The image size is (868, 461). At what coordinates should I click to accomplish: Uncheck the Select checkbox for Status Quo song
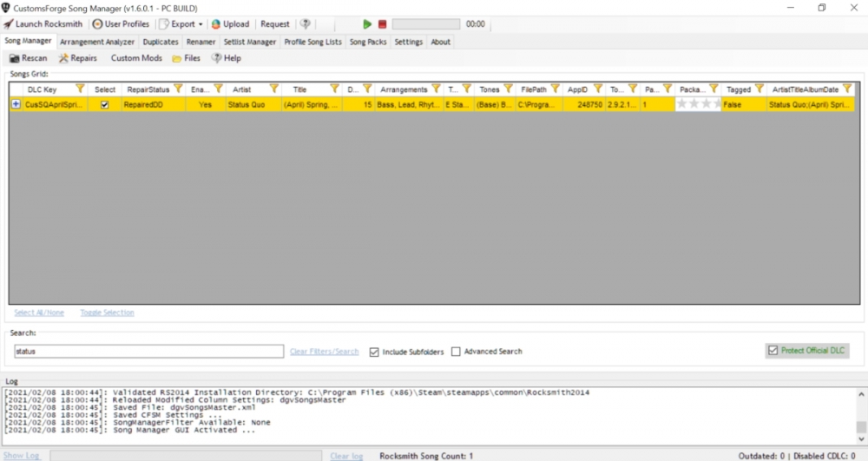105,104
